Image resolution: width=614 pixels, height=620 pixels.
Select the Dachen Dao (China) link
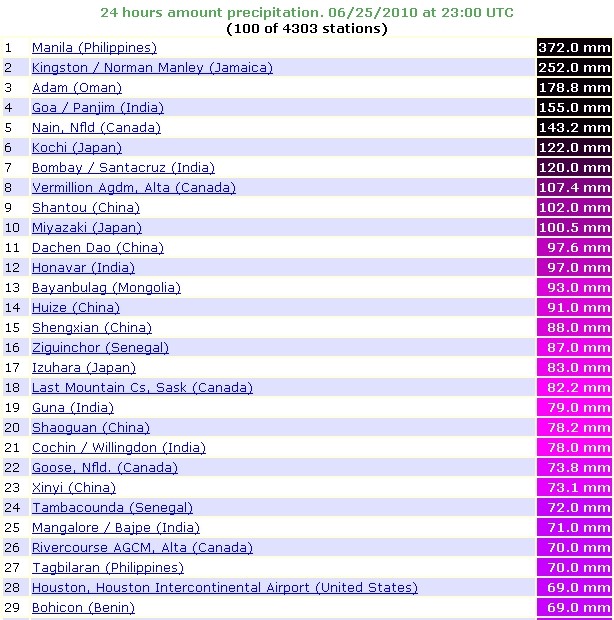click(98, 248)
